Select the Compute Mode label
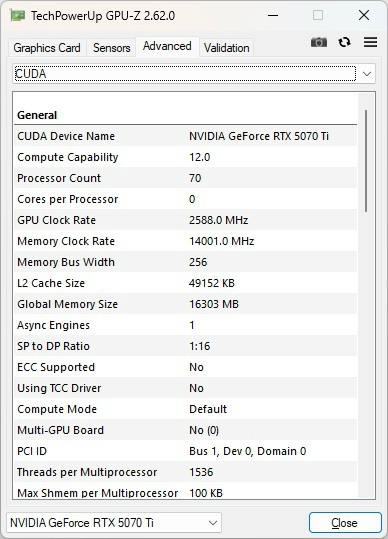This screenshot has height=539, width=388. pyautogui.click(x=57, y=409)
